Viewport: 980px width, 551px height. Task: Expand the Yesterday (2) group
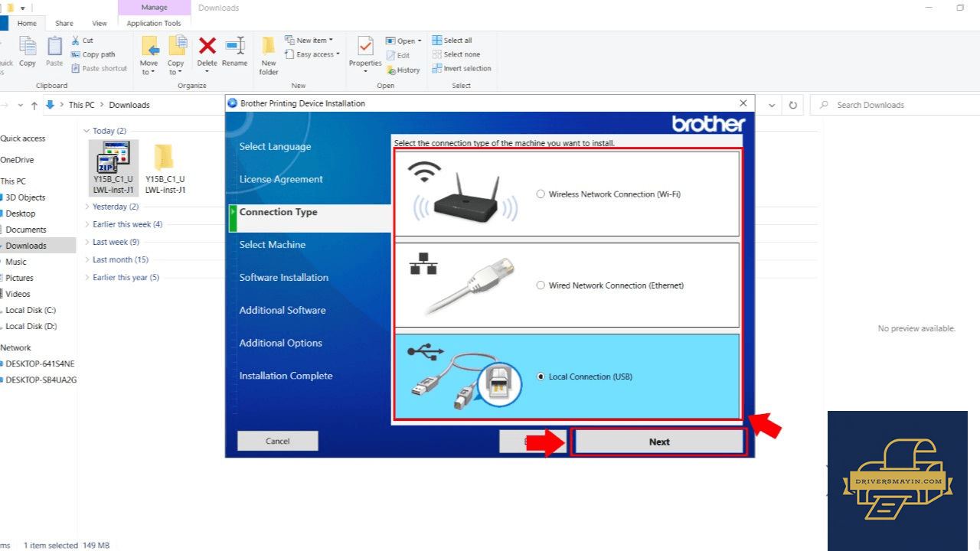coord(87,207)
